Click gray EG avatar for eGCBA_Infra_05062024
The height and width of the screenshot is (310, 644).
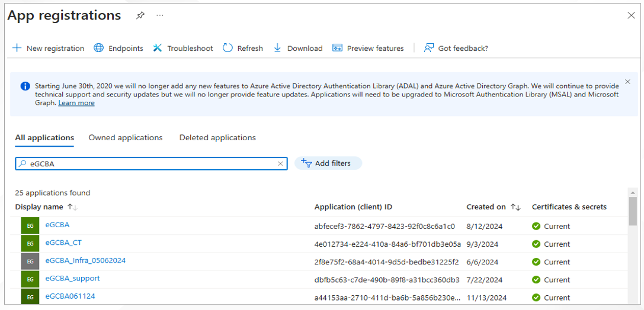(30, 261)
